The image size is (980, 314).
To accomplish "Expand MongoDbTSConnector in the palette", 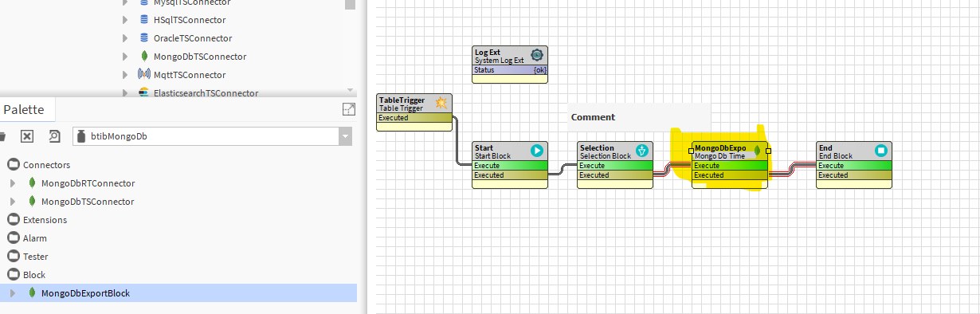I will [13, 202].
